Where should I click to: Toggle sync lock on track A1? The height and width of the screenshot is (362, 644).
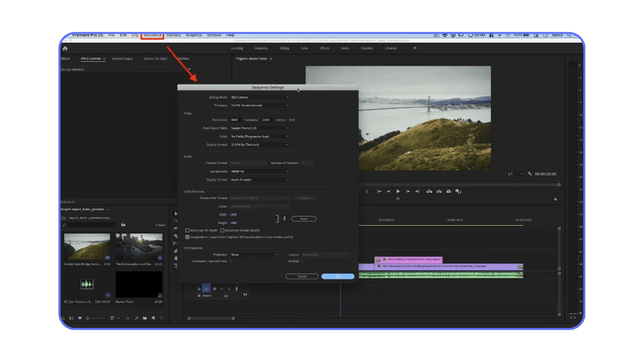pyautogui.click(x=214, y=289)
